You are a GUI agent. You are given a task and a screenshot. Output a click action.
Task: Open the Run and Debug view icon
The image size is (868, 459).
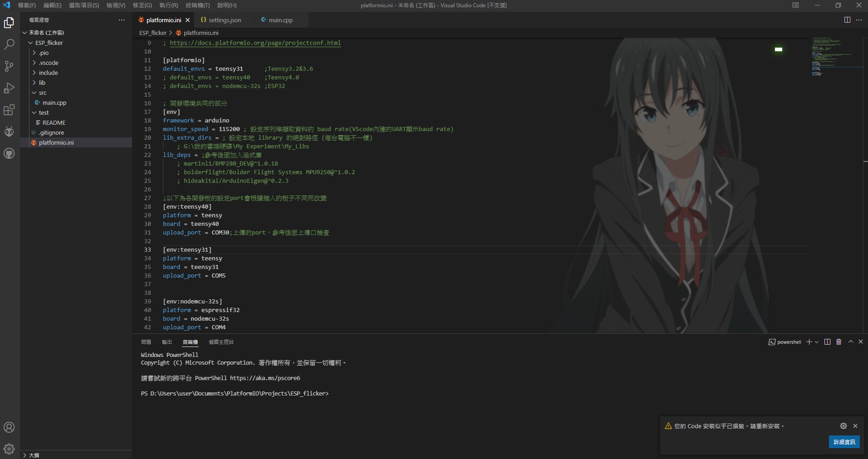coord(9,88)
